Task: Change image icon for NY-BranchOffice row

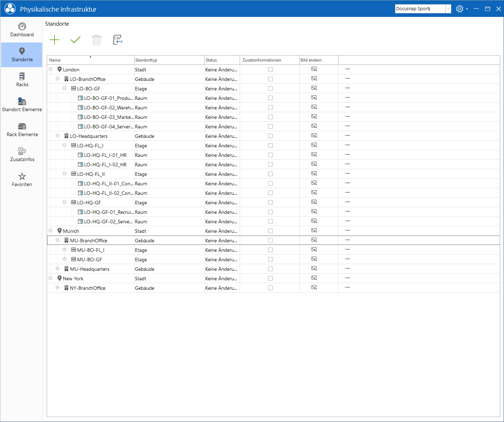Action: point(314,288)
